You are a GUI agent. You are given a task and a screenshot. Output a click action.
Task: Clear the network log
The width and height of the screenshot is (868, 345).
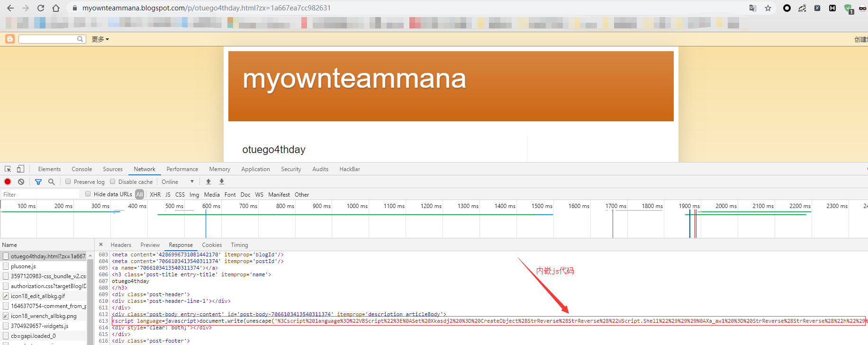(21, 182)
